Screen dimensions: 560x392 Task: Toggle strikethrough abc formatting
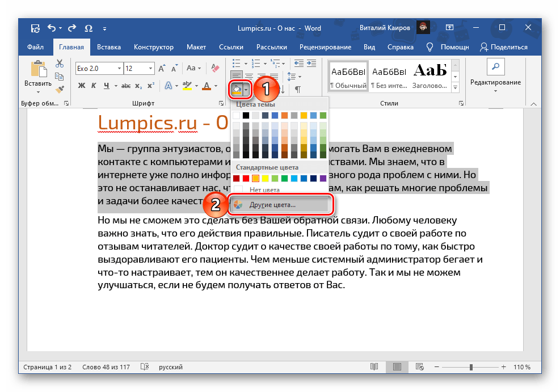[x=126, y=86]
